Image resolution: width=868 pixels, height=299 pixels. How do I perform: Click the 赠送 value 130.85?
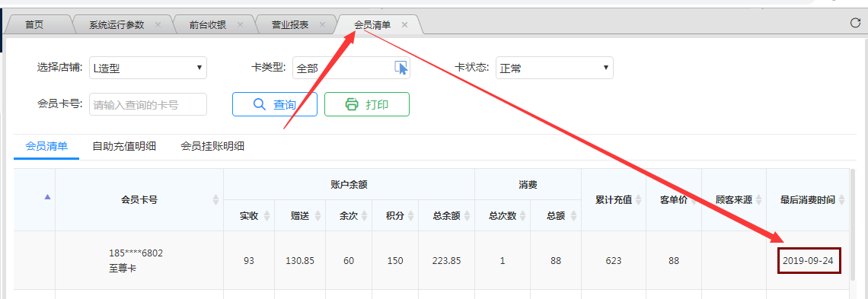299,260
